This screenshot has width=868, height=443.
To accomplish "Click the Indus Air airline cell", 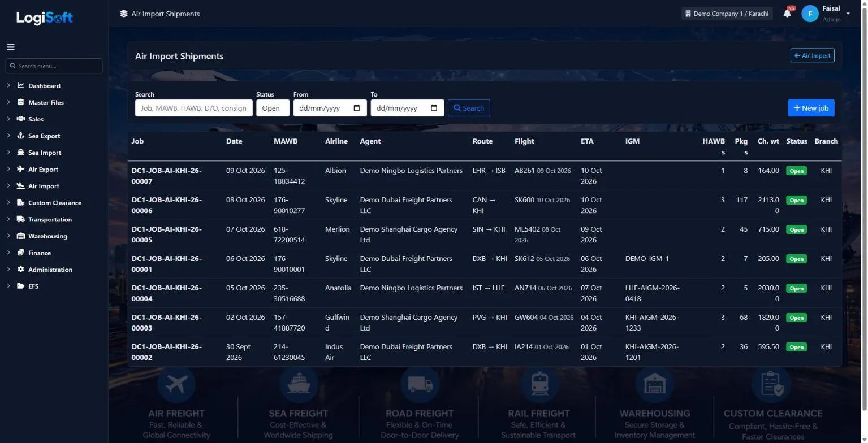I will click(334, 352).
